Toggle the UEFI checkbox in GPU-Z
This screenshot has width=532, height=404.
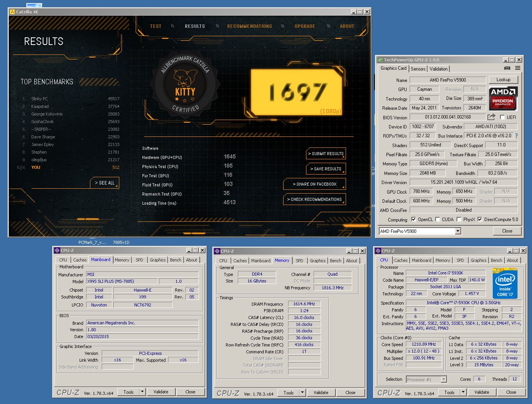502,117
